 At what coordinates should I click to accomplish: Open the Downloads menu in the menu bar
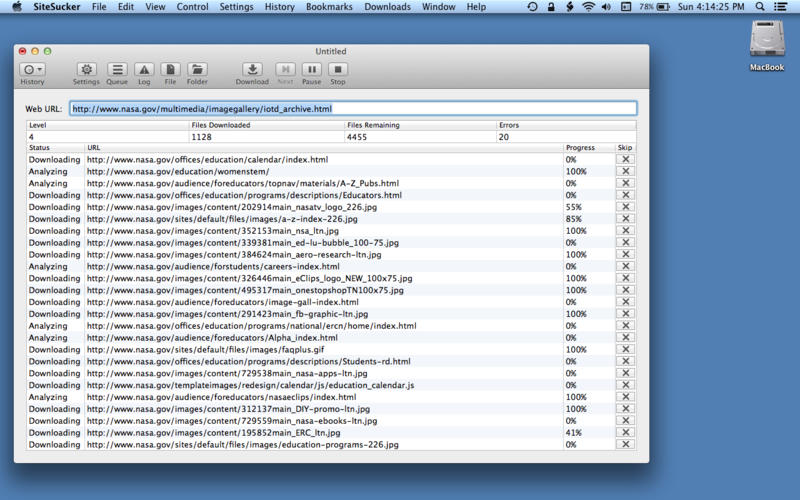[x=387, y=7]
